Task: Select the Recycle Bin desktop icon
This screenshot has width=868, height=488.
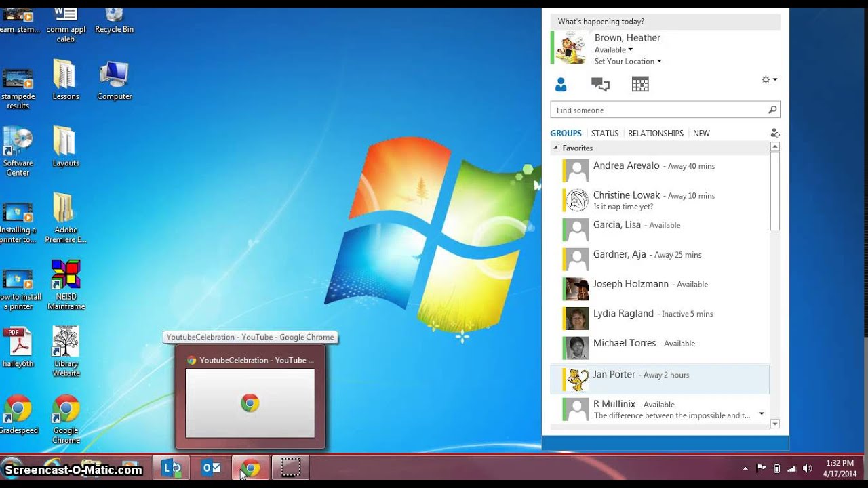Action: 114,19
